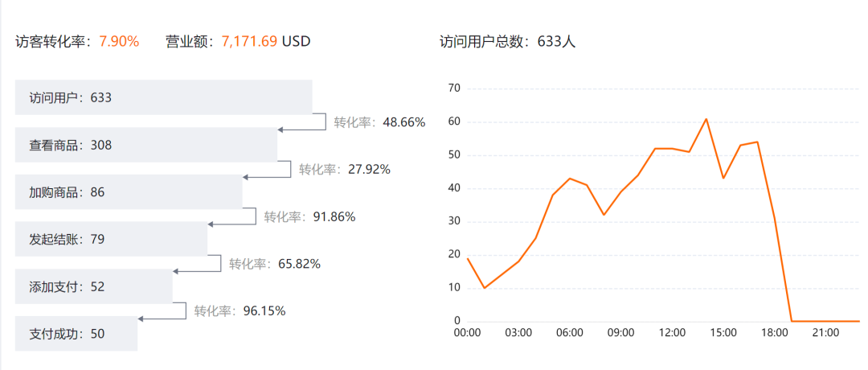
Task: Click the 7.90% visitor conversion rate value
Action: pos(119,41)
